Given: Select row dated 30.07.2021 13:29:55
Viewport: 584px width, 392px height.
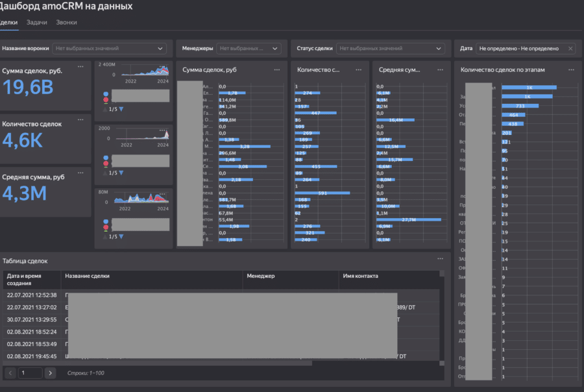Looking at the screenshot, I should pyautogui.click(x=221, y=320).
